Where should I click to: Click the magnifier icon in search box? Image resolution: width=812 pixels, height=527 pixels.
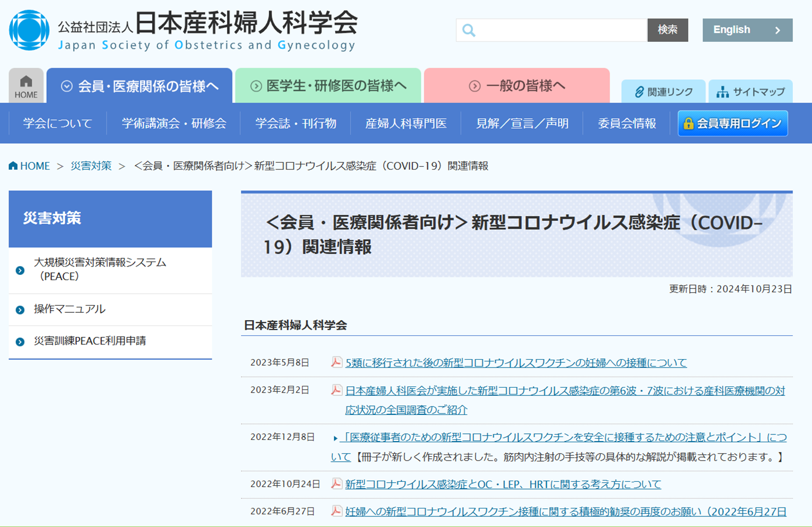point(469,30)
